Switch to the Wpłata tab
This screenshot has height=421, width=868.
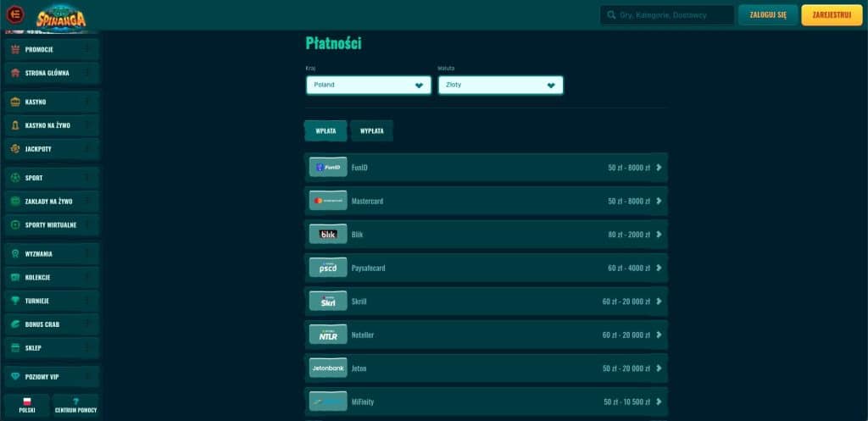click(326, 131)
